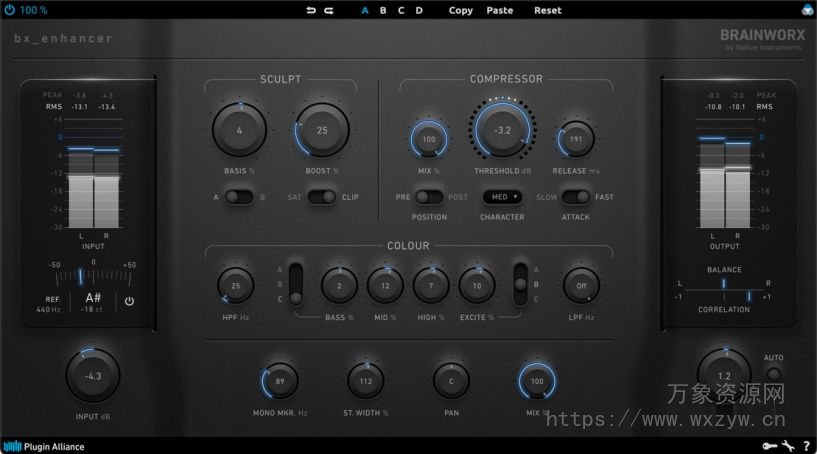Select preset slot C

(x=401, y=10)
